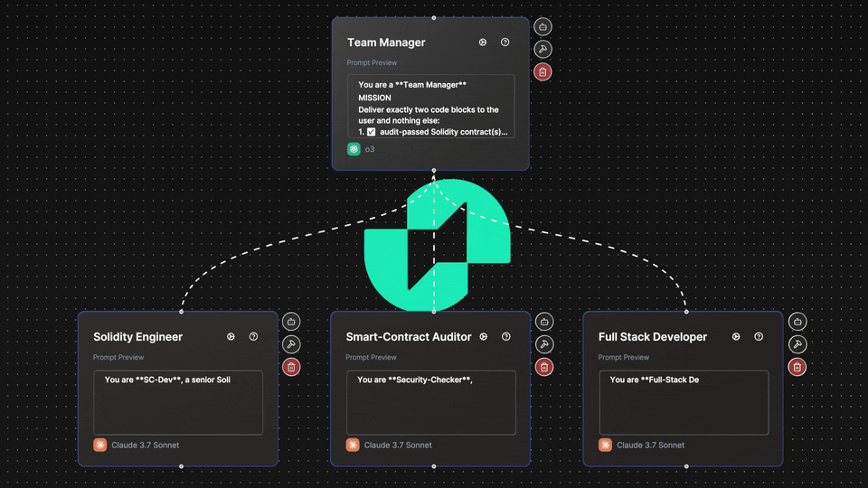Click the top connection handle of Solidity Engineer
Screen dimensions: 868x488
(x=181, y=312)
